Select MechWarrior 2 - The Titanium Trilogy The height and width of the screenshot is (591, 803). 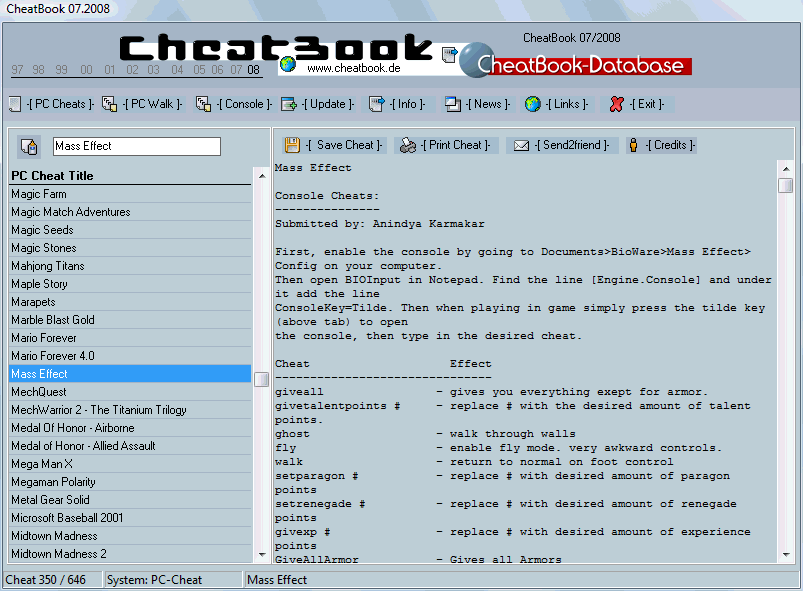point(130,410)
